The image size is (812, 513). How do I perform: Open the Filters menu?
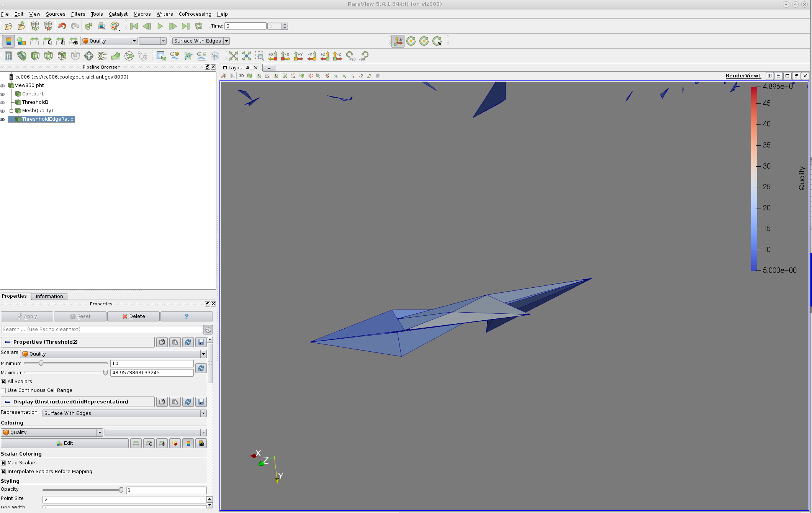(x=78, y=14)
